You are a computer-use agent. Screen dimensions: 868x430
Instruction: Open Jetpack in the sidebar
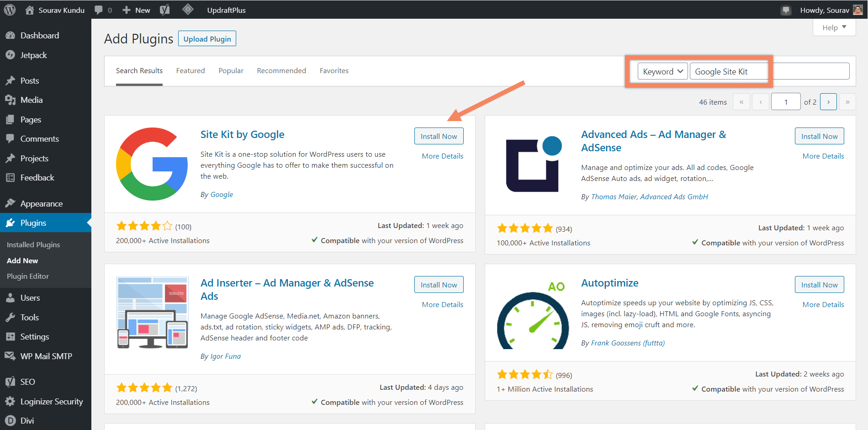pyautogui.click(x=33, y=55)
